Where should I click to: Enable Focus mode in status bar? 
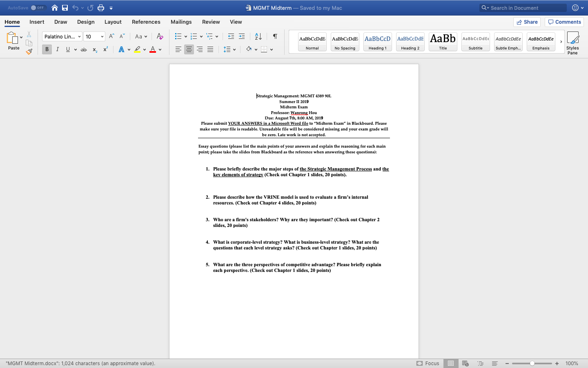[x=428, y=363]
